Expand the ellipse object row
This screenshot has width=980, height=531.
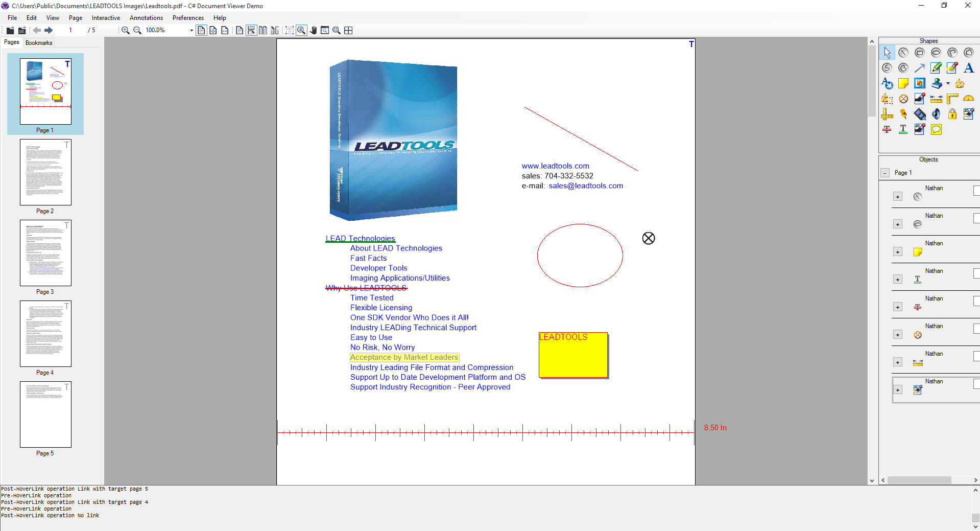click(x=898, y=224)
